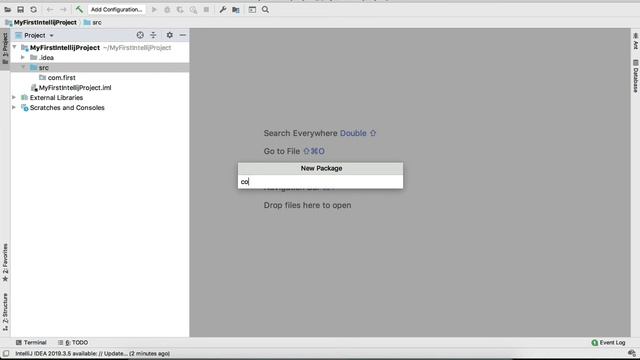
Task: Click the Profiler run icon
Action: (193, 9)
